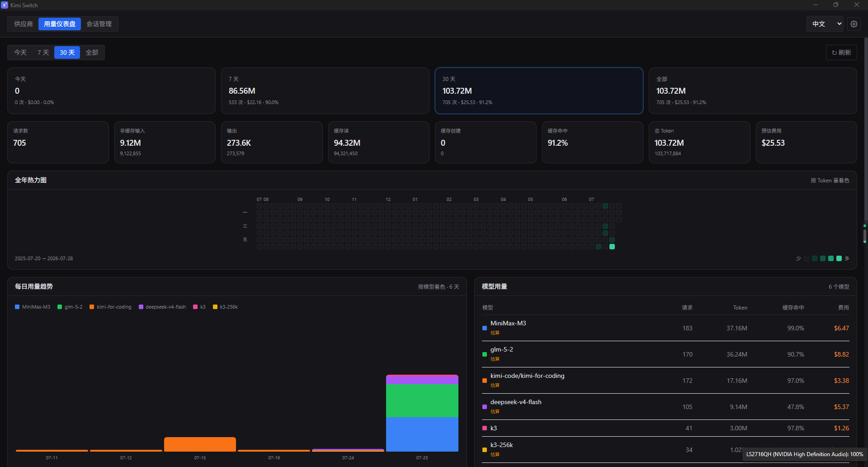Image resolution: width=868 pixels, height=467 pixels.
Task: Select the glm-5-2 model row
Action: point(665,354)
